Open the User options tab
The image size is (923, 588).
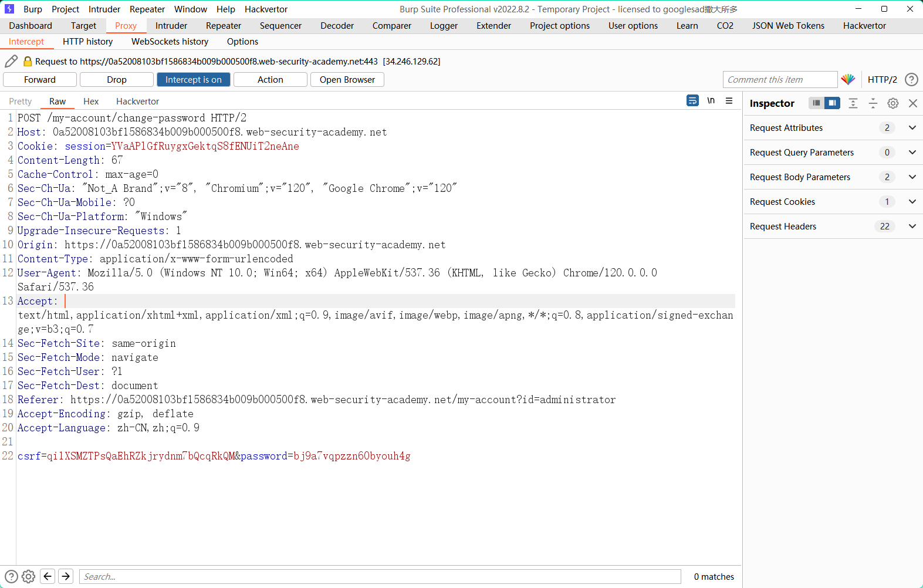coord(633,25)
